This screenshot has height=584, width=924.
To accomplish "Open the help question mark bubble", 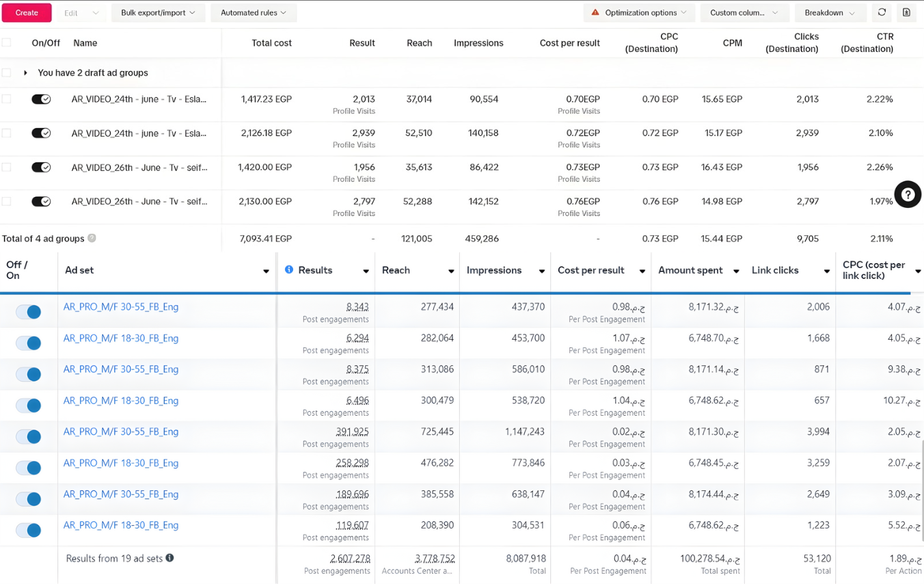I will tap(908, 195).
